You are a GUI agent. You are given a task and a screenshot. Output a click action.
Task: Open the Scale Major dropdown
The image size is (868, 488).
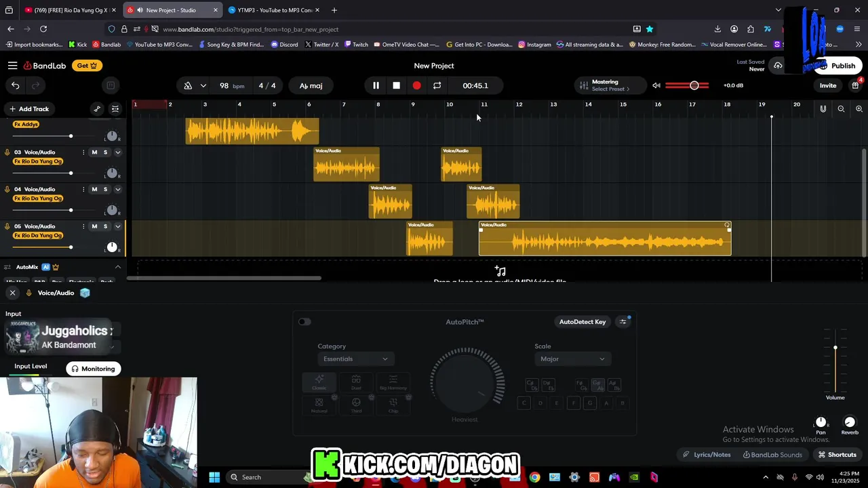[x=572, y=359]
